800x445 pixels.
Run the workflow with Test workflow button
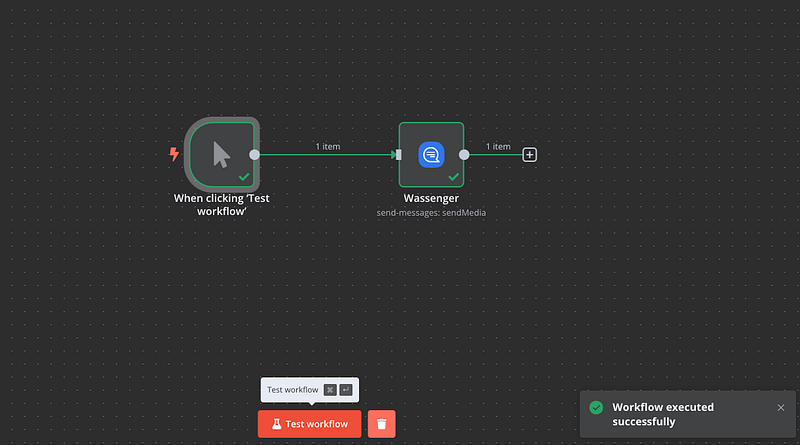[x=309, y=424]
